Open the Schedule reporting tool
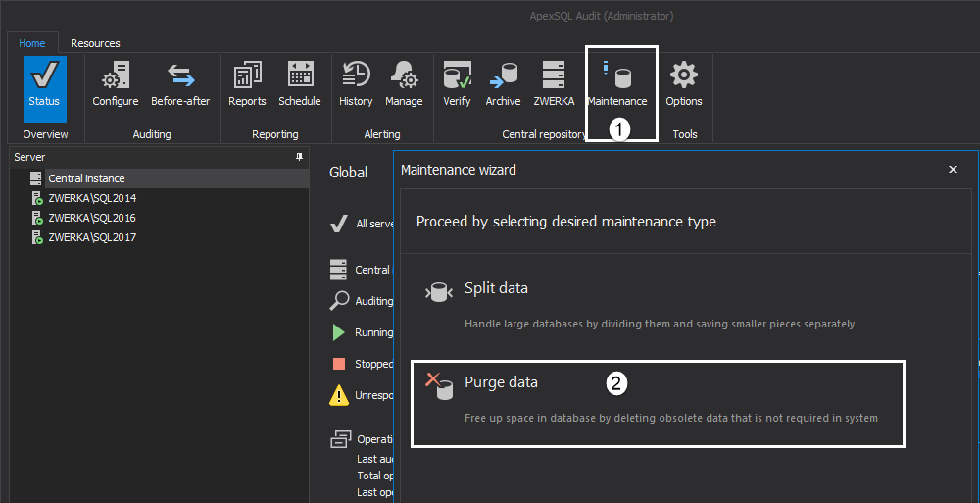Image resolution: width=980 pixels, height=503 pixels. click(299, 84)
